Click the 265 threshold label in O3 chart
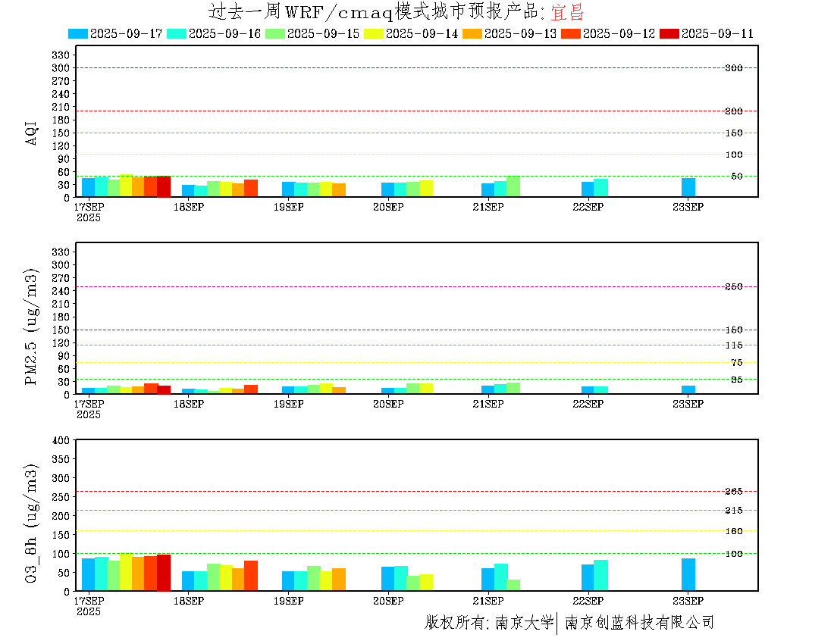Screen dimensions: 834x644 pyautogui.click(x=734, y=492)
